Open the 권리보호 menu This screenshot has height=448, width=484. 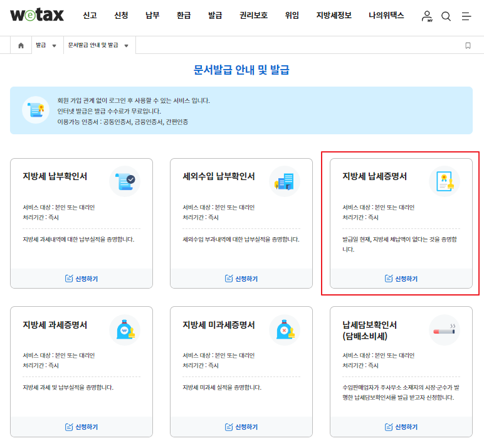[253, 15]
